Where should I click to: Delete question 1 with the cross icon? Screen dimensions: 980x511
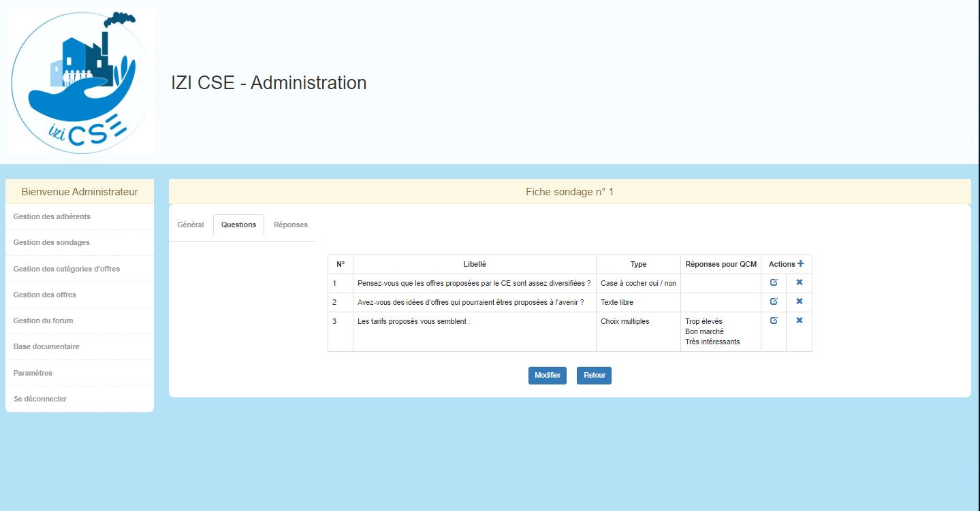(800, 282)
